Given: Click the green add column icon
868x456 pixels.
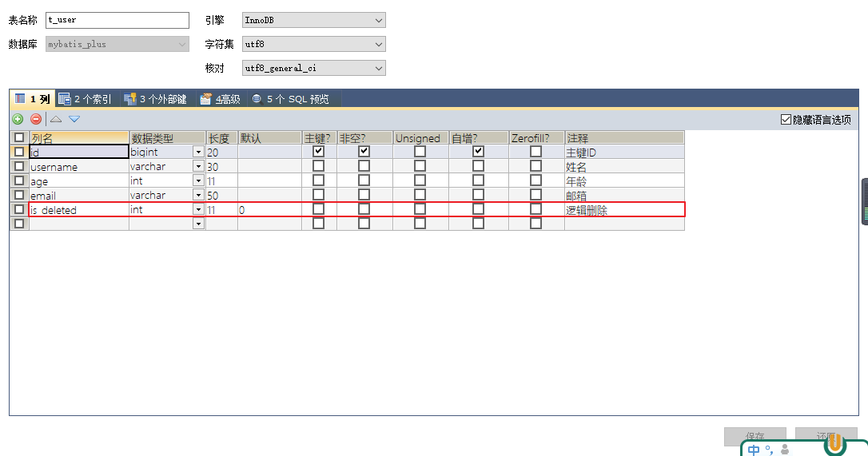Looking at the screenshot, I should coord(18,119).
